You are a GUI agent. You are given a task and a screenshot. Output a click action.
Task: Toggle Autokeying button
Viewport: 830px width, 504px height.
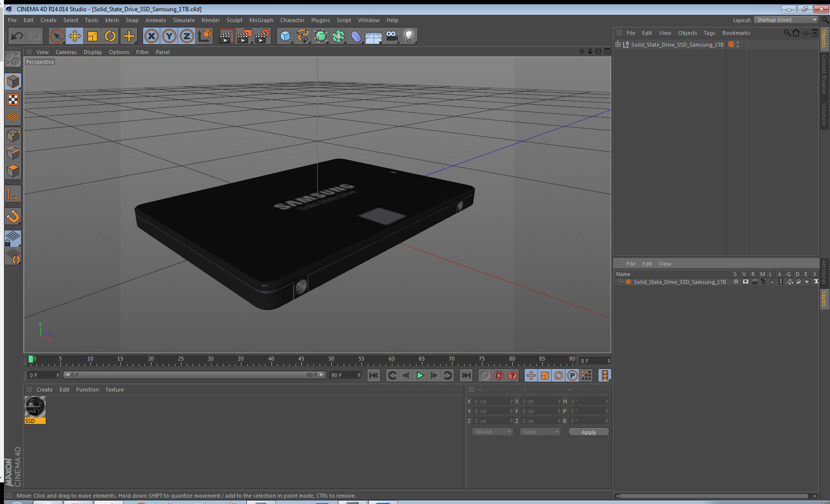499,375
